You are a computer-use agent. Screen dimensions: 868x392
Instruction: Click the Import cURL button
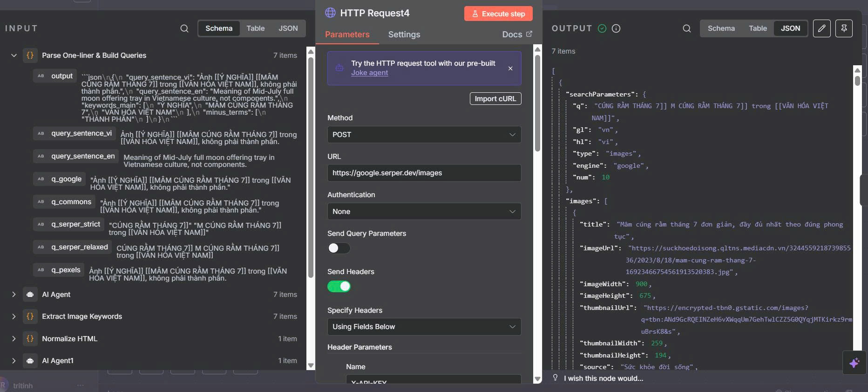click(x=495, y=98)
